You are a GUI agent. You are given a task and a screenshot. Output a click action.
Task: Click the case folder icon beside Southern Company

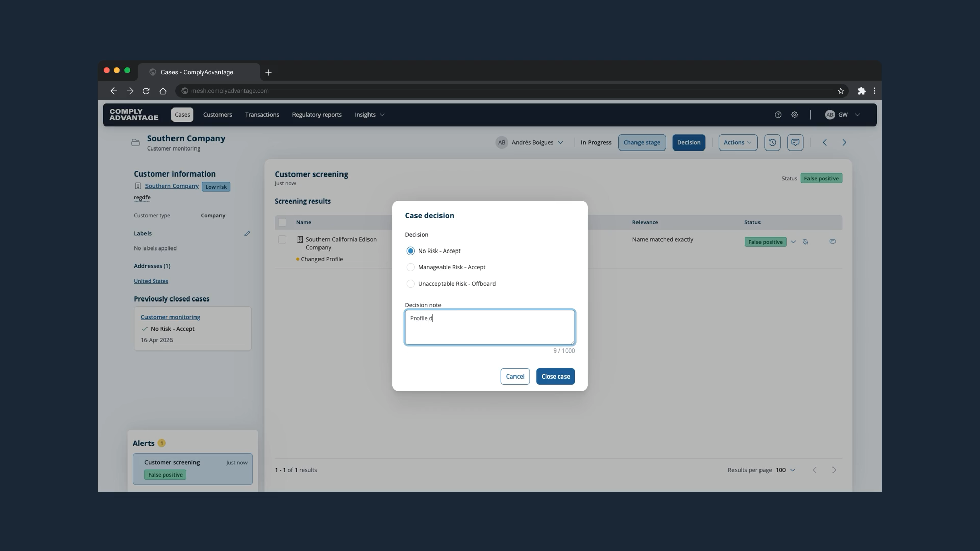[x=135, y=143]
